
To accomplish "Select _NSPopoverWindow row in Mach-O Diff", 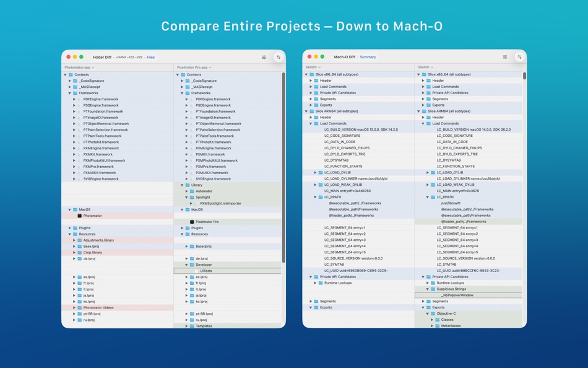I will pyautogui.click(x=469, y=295).
